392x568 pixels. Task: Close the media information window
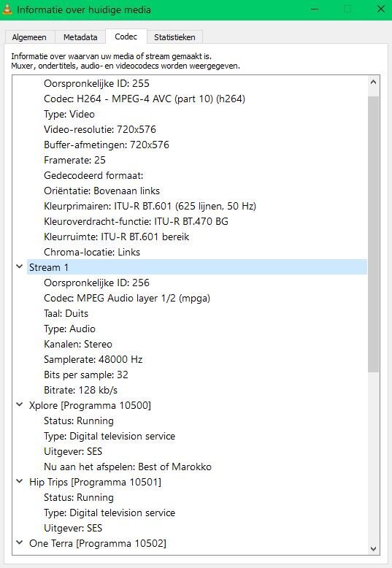pos(381,9)
